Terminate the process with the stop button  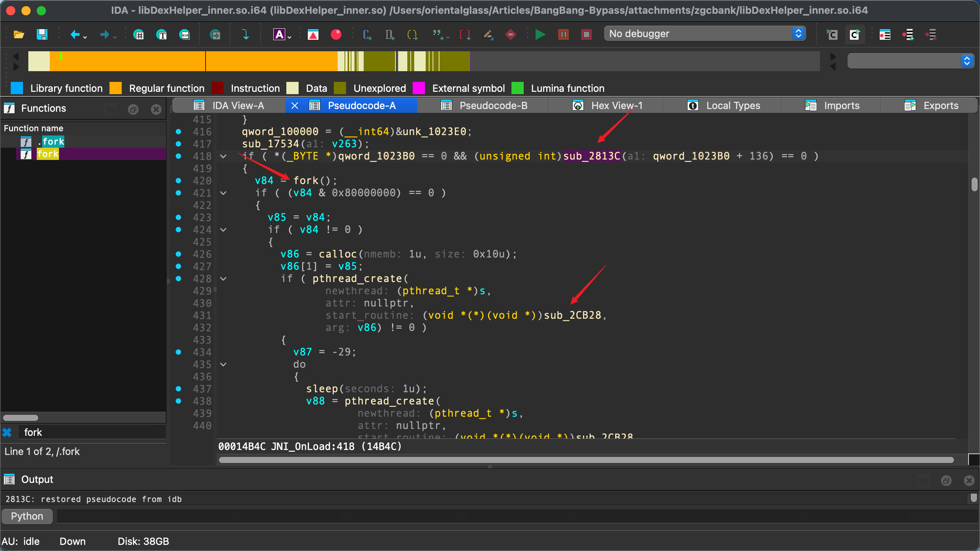tap(586, 34)
